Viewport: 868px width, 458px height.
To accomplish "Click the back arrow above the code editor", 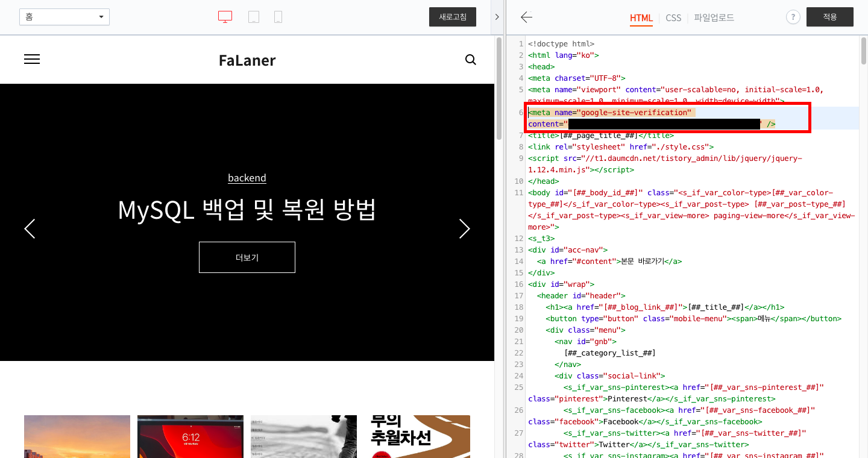I will 526,17.
